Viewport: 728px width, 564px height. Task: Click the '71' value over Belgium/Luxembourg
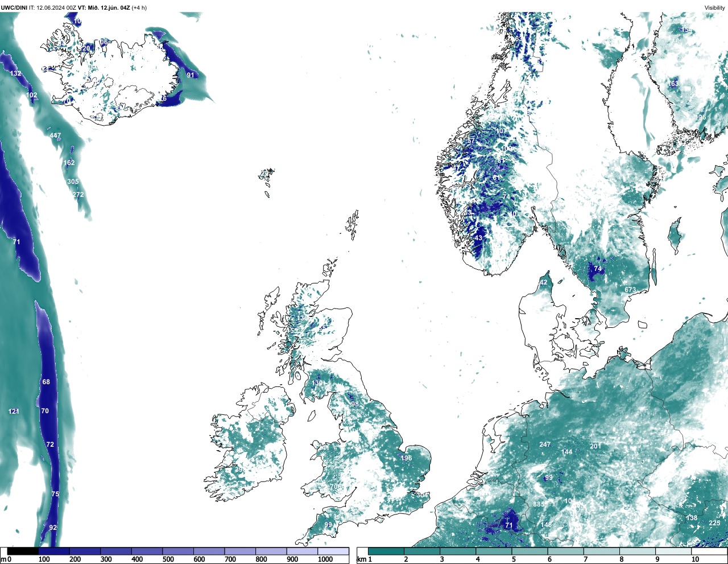click(509, 525)
